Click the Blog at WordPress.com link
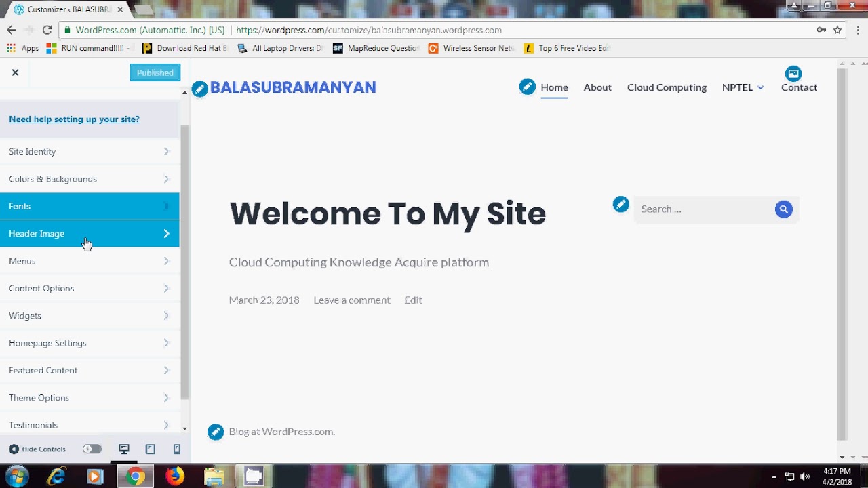The height and width of the screenshot is (488, 868). click(x=281, y=432)
